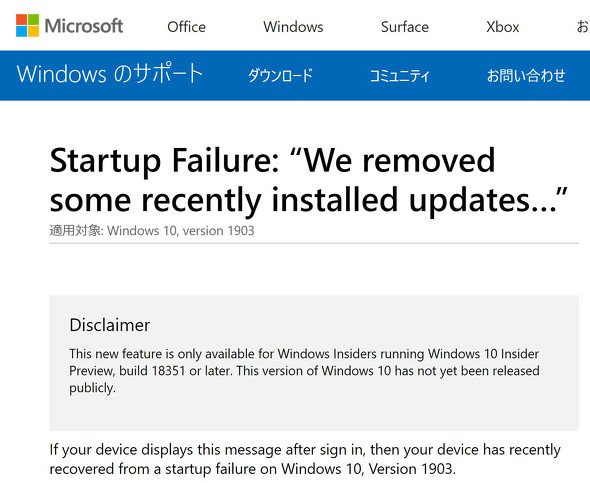Go to the Surface navigation link
590x483 pixels.
404,27
